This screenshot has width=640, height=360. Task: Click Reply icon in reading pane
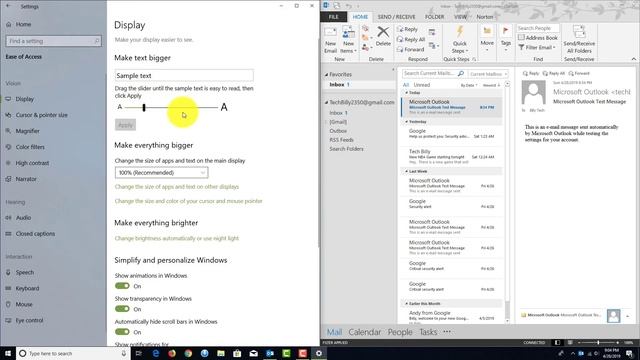(x=531, y=73)
